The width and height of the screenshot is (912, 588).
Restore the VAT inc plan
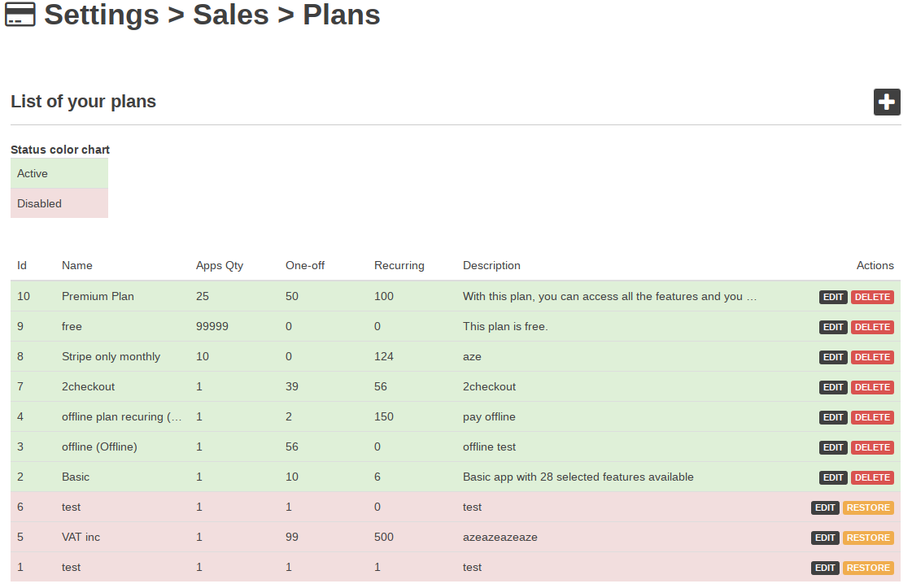point(868,538)
